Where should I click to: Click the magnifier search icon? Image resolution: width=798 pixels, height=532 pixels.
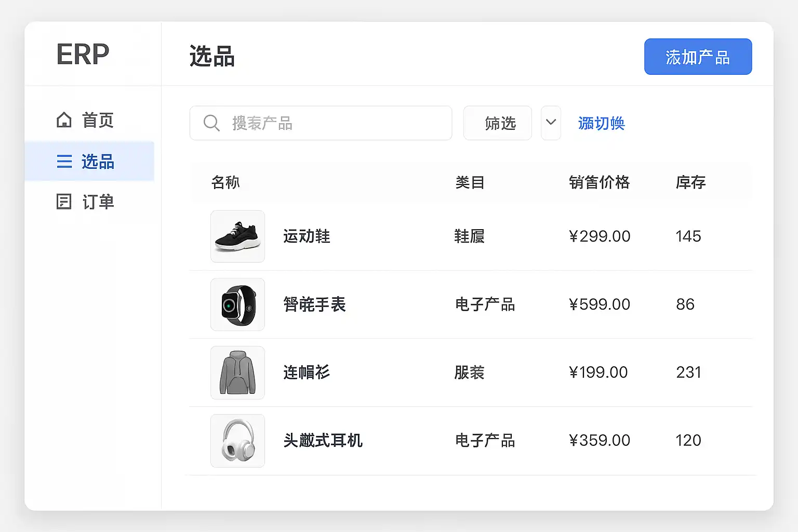(211, 123)
